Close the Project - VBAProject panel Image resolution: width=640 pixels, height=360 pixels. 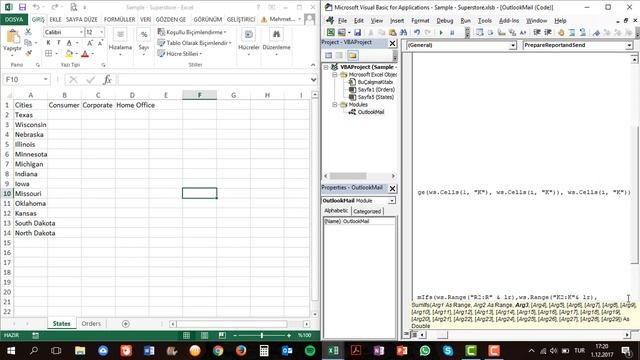pos(392,43)
